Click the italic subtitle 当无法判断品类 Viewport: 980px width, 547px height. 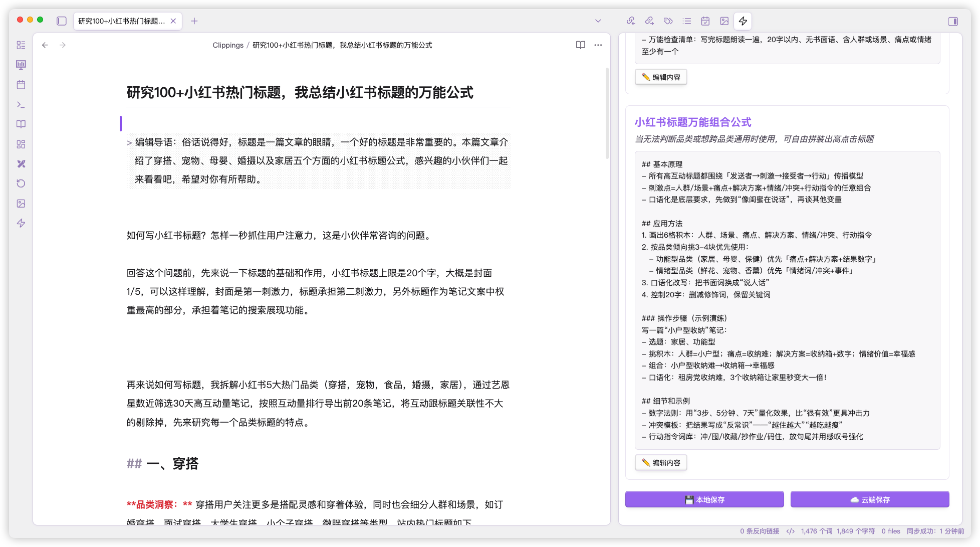click(x=754, y=139)
